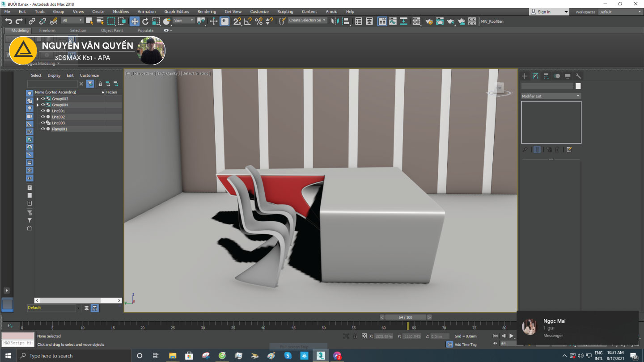Click the Mirror tool icon
The height and width of the screenshot is (362, 644).
coord(335,21)
